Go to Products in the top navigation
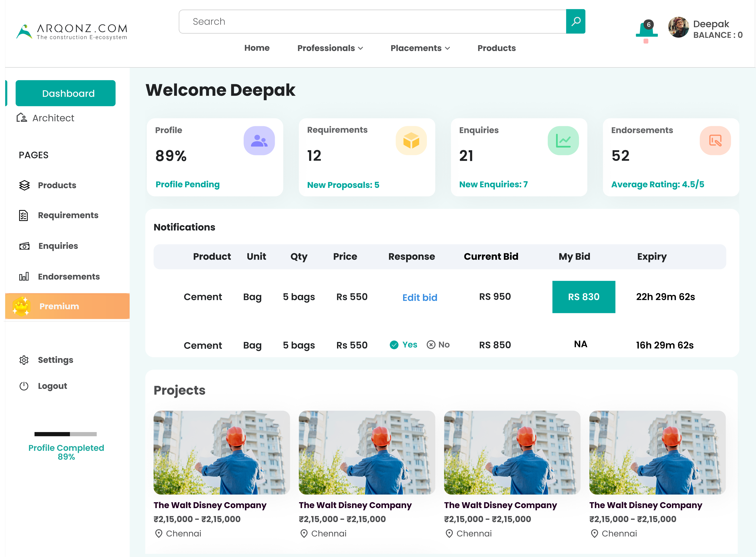 pos(496,48)
